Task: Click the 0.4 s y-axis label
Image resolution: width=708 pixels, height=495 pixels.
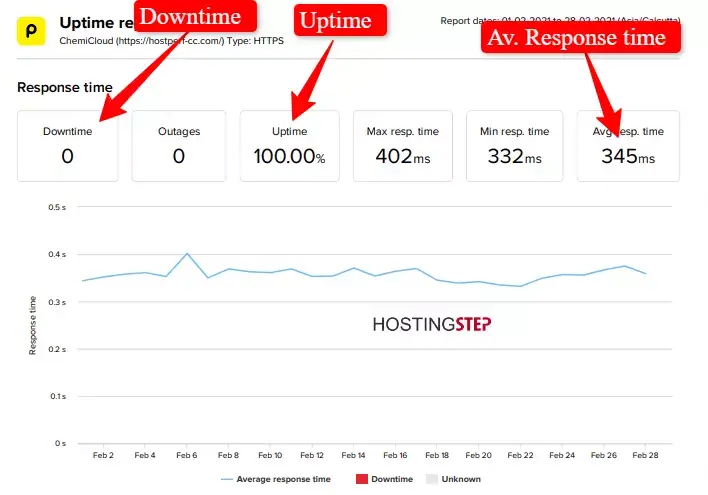Action: click(x=57, y=255)
